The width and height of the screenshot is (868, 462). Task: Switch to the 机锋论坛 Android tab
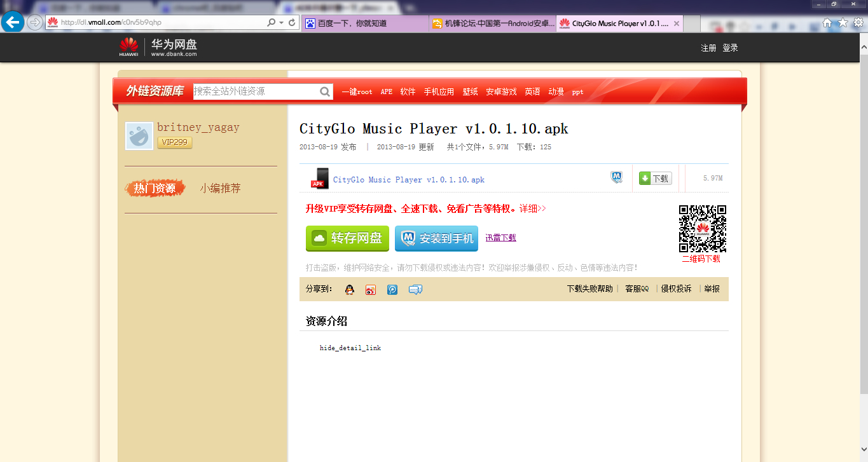(x=492, y=24)
